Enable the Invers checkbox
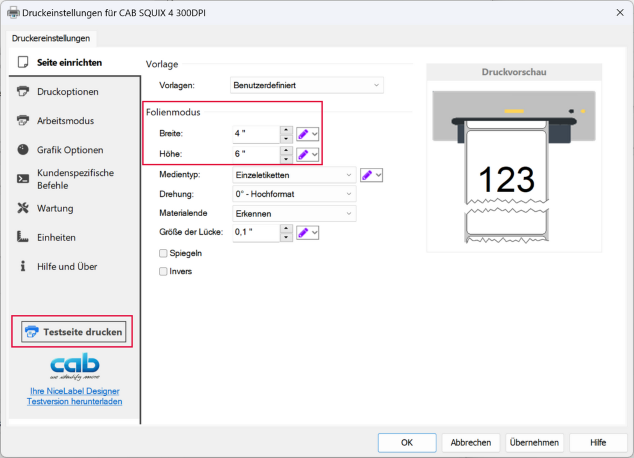Screen dimensions: 634x458 [163, 272]
